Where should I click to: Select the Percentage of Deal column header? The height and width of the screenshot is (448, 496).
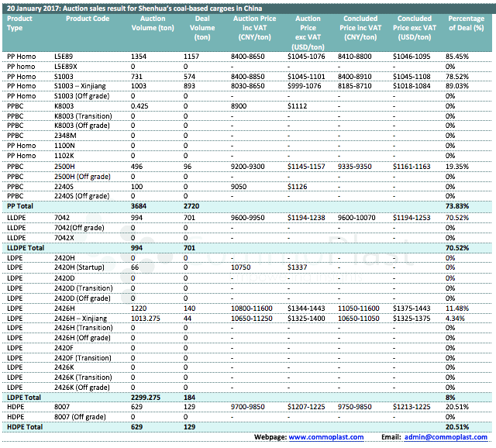click(x=466, y=27)
